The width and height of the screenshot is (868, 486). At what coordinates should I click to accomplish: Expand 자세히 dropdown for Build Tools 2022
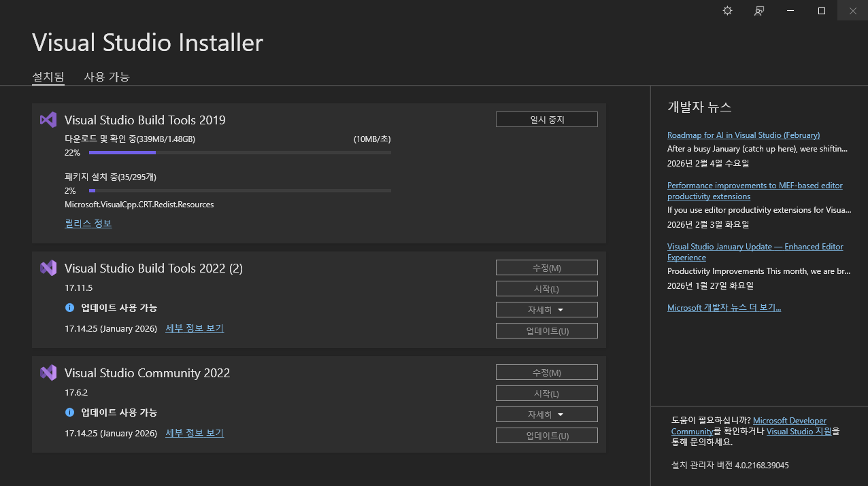pos(547,310)
